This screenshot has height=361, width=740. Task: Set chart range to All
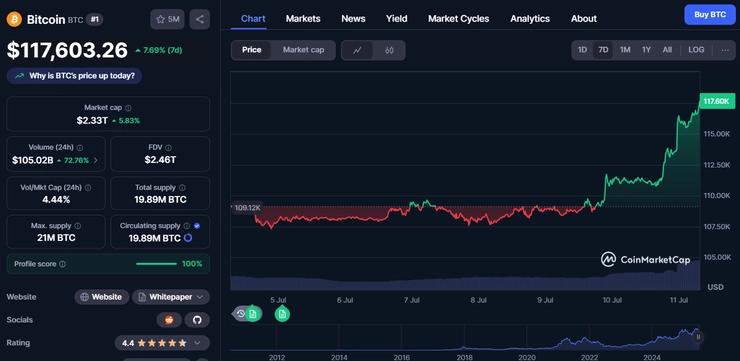(667, 50)
